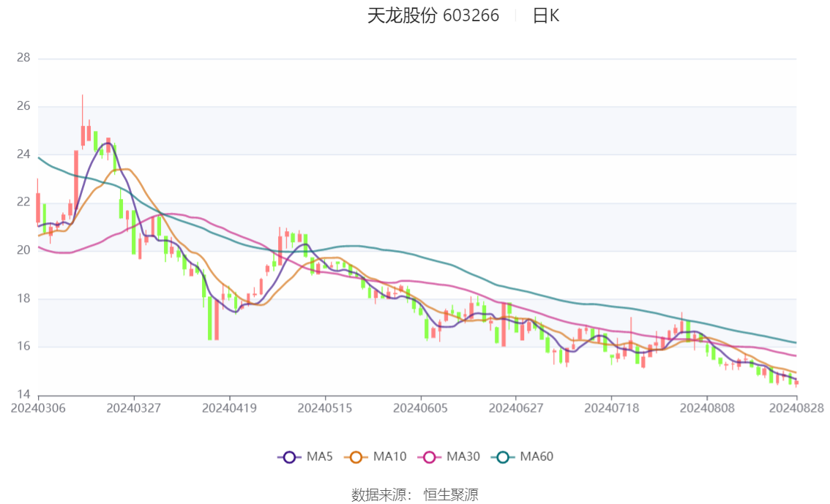830x504 pixels.
Task: Toggle the MA60 legend series
Action: 523,457
